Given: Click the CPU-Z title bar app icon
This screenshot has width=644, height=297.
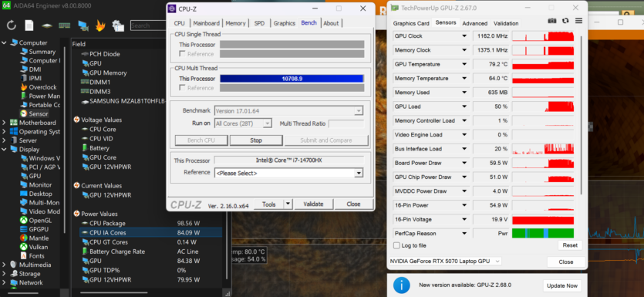Looking at the screenshot, I should (x=172, y=8).
